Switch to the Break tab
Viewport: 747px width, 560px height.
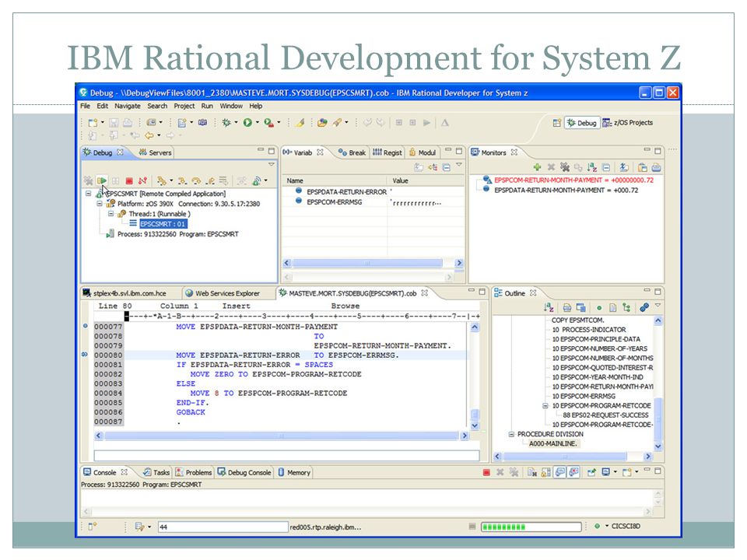click(352, 152)
